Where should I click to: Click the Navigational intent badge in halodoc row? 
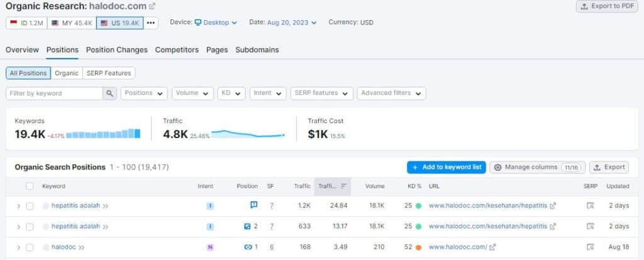point(210,247)
